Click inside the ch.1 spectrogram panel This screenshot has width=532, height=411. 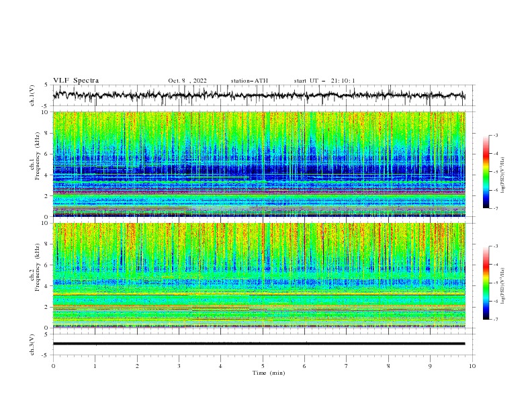(259, 164)
